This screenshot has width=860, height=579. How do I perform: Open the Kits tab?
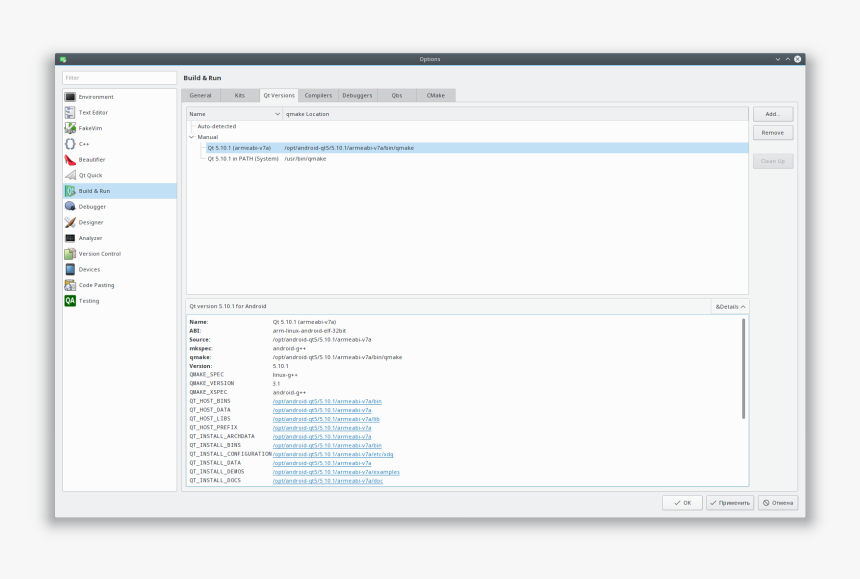click(240, 95)
